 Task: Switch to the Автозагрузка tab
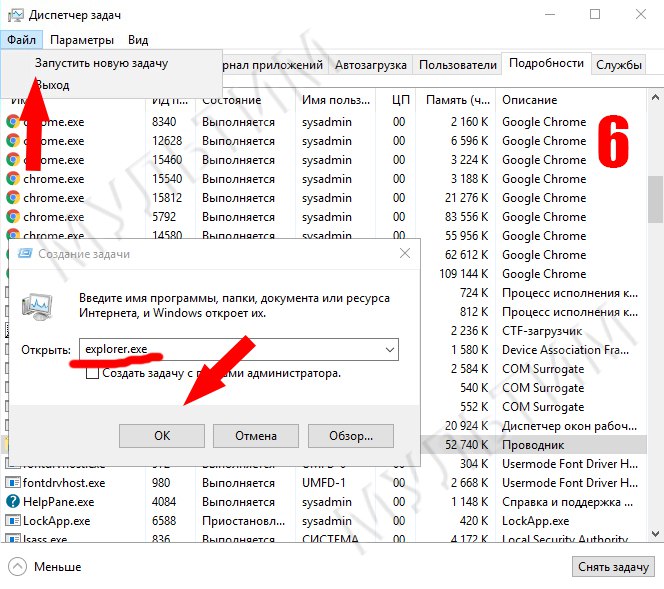tap(371, 65)
